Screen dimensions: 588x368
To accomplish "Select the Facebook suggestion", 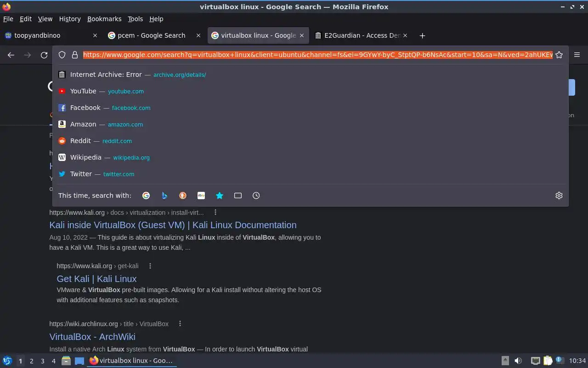I will (310, 108).
